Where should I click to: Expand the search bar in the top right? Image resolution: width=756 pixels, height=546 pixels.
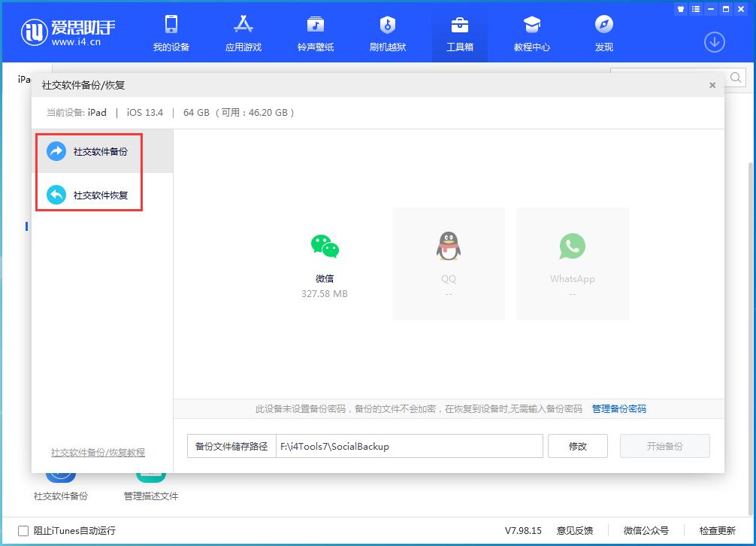pyautogui.click(x=735, y=77)
